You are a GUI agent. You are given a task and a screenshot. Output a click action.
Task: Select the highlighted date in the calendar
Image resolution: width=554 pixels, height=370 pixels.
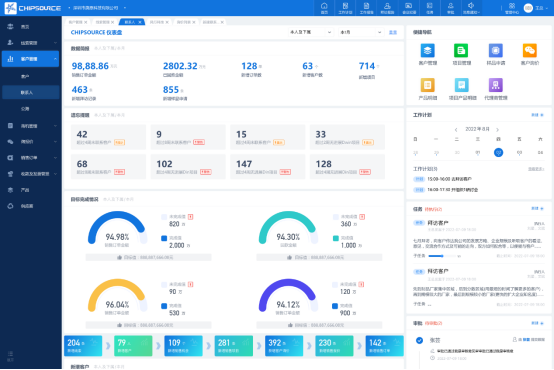(x=499, y=153)
